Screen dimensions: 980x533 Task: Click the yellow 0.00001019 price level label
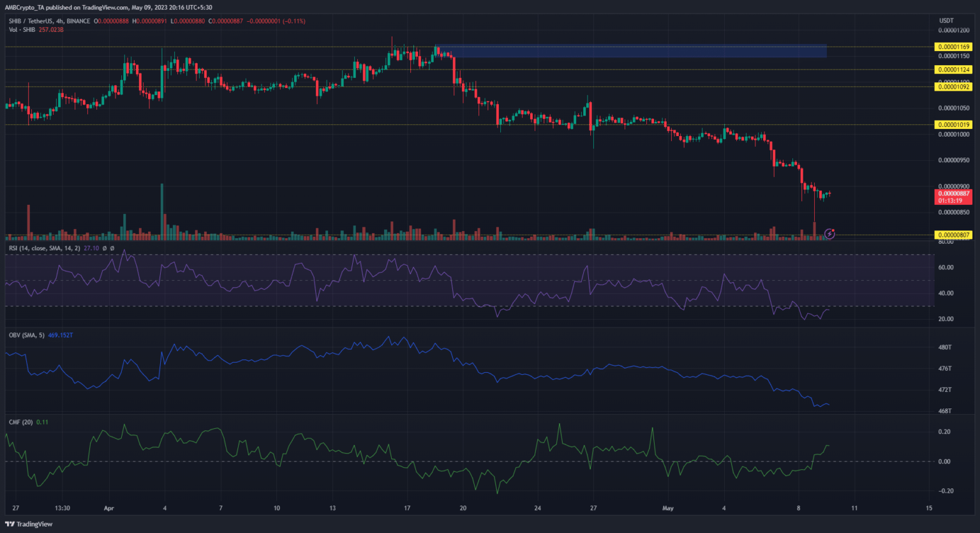coord(953,124)
